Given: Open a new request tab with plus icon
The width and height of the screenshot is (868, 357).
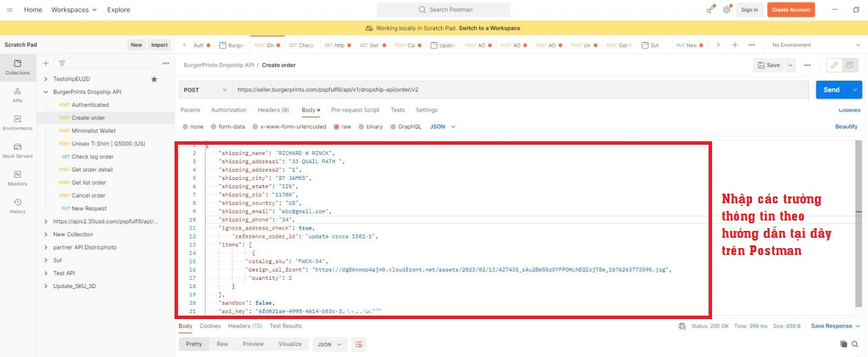Looking at the screenshot, I should pos(735,45).
